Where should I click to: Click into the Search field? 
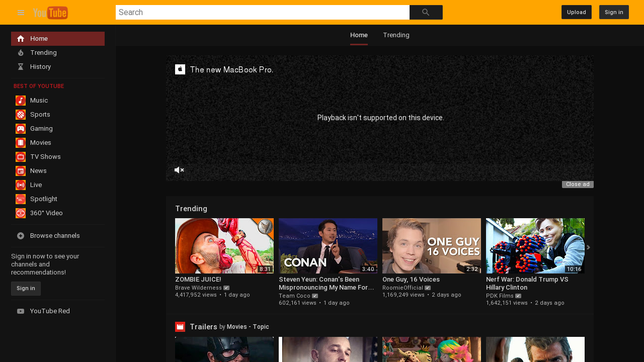pyautogui.click(x=263, y=12)
